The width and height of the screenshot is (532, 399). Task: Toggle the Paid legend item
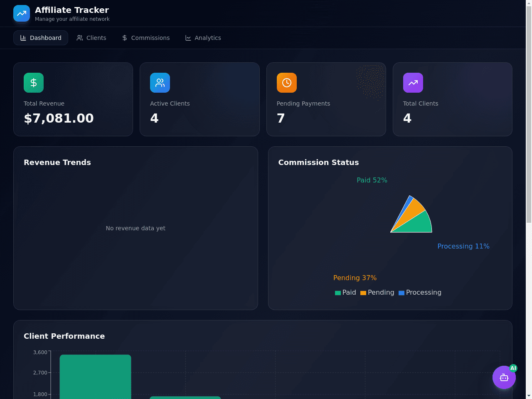pyautogui.click(x=345, y=293)
